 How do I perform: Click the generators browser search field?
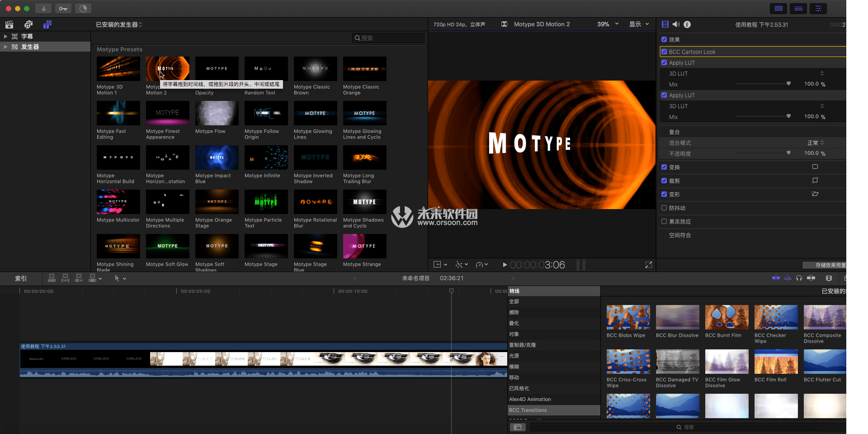[x=388, y=38]
